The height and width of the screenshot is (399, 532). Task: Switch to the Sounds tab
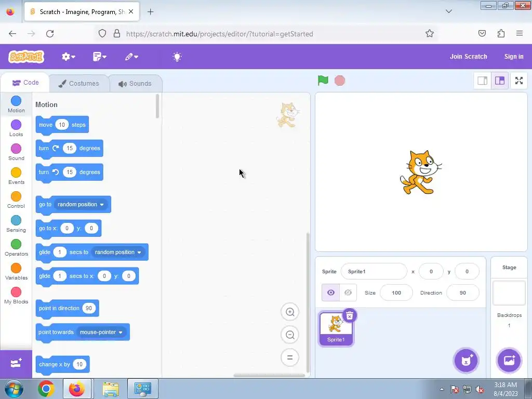(x=135, y=84)
